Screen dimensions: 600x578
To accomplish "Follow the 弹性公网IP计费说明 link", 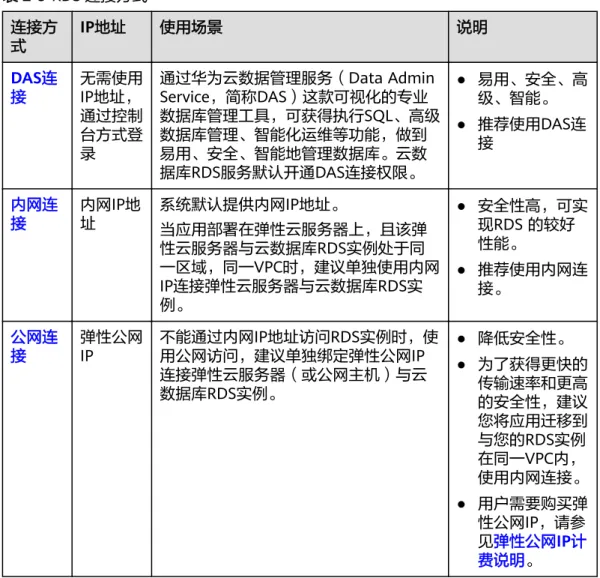I will click(532, 551).
